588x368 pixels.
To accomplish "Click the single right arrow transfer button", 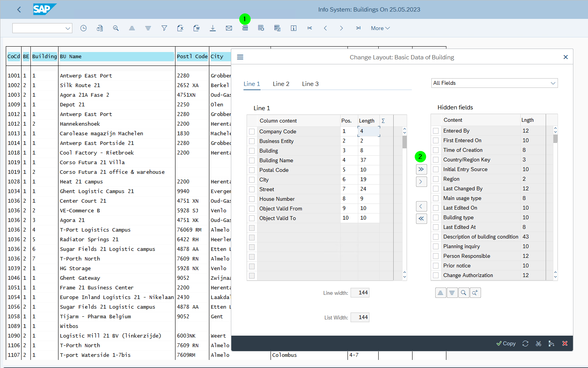I will tap(421, 181).
